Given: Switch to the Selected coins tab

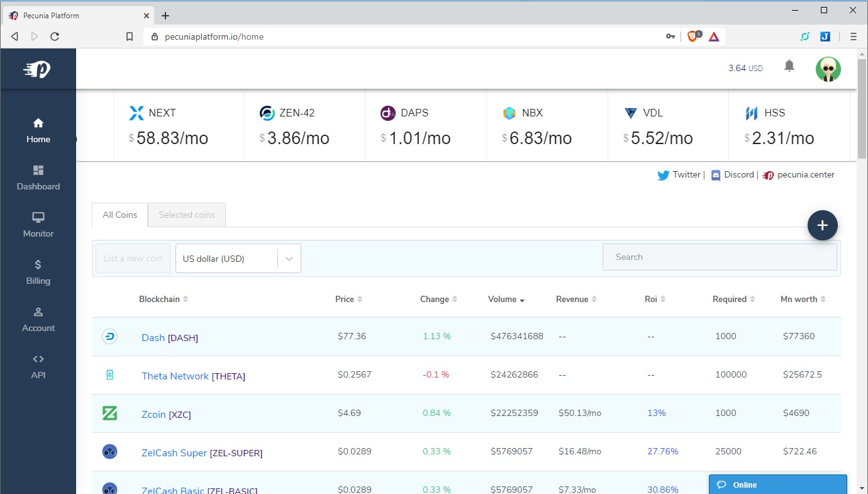Looking at the screenshot, I should [187, 215].
